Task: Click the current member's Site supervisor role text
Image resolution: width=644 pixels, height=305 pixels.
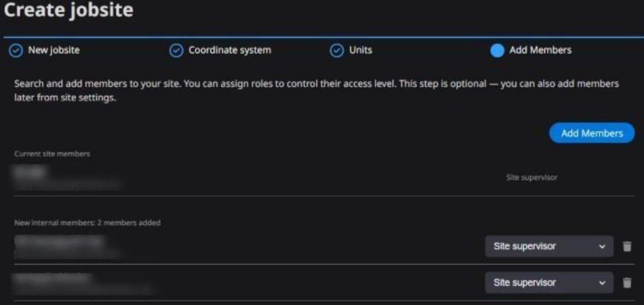Action: tap(532, 177)
